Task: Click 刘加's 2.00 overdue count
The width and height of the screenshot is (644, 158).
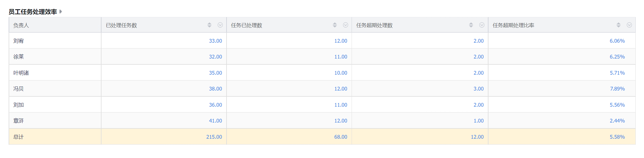Action: (479, 105)
